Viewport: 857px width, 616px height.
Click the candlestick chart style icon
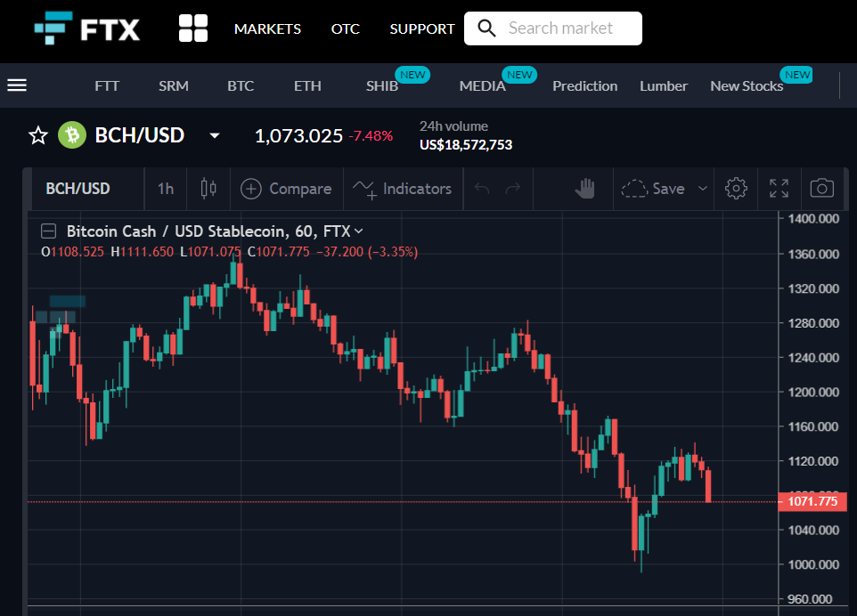point(208,189)
